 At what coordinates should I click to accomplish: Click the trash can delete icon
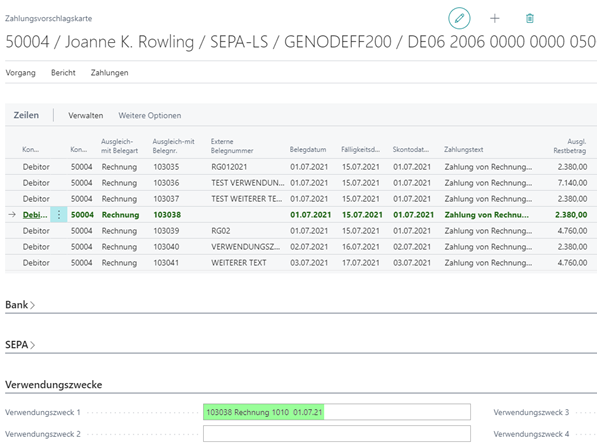click(530, 18)
